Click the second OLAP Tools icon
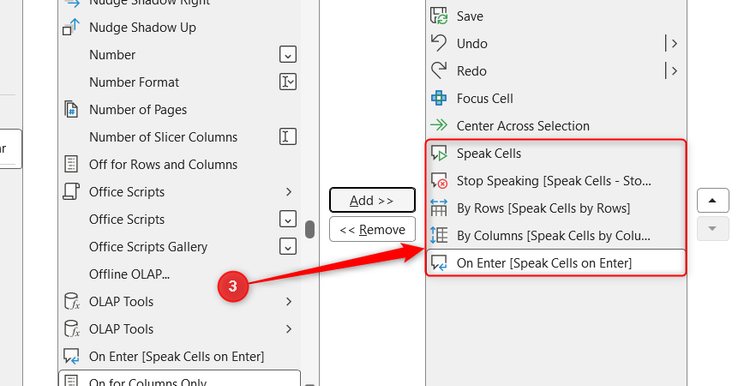The width and height of the screenshot is (750, 386). coord(71,329)
